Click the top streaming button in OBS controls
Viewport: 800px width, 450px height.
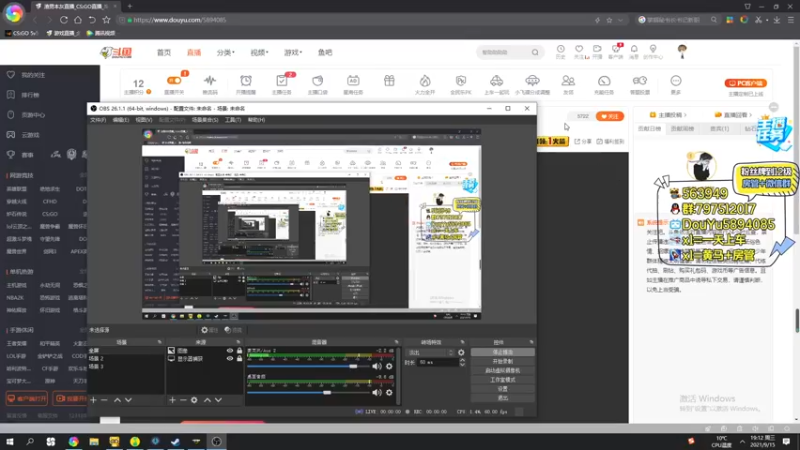pos(503,352)
